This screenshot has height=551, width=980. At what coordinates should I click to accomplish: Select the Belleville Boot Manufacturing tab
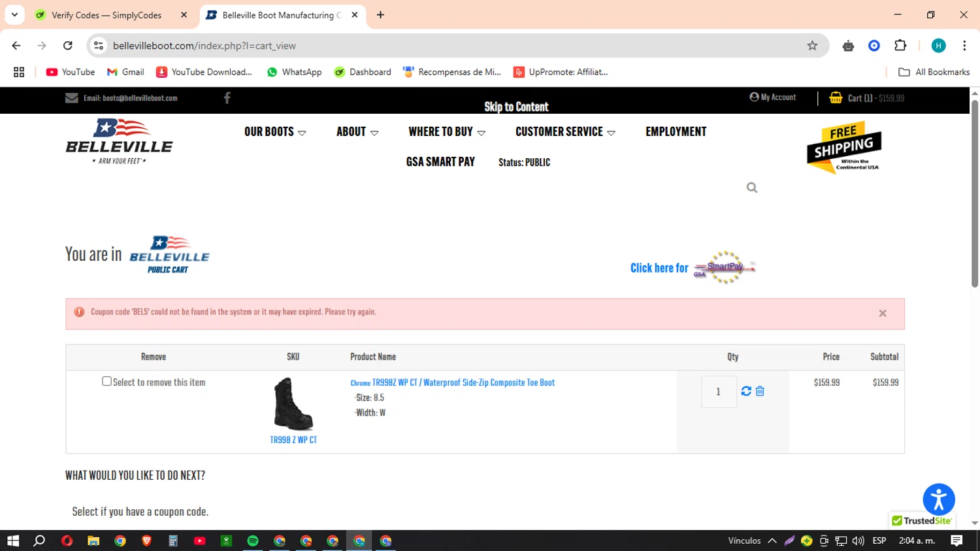(281, 15)
